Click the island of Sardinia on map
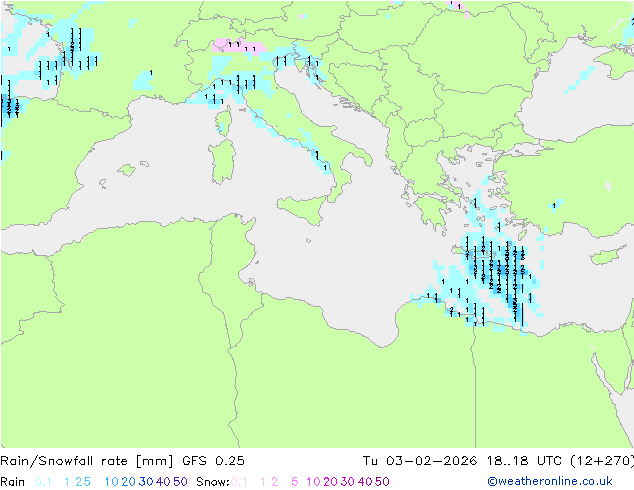Viewport: 634px width, 490px height. (222, 162)
